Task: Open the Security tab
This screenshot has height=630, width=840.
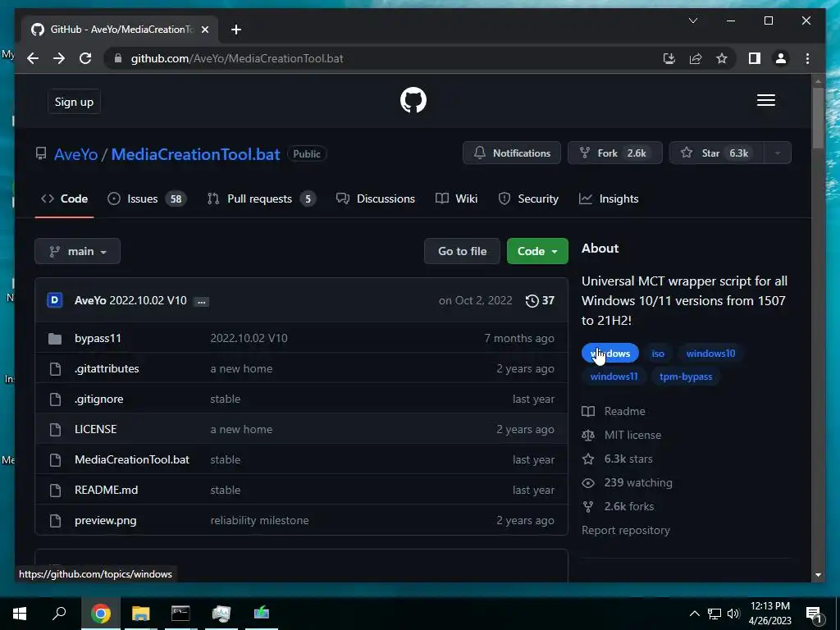Action: [x=528, y=199]
